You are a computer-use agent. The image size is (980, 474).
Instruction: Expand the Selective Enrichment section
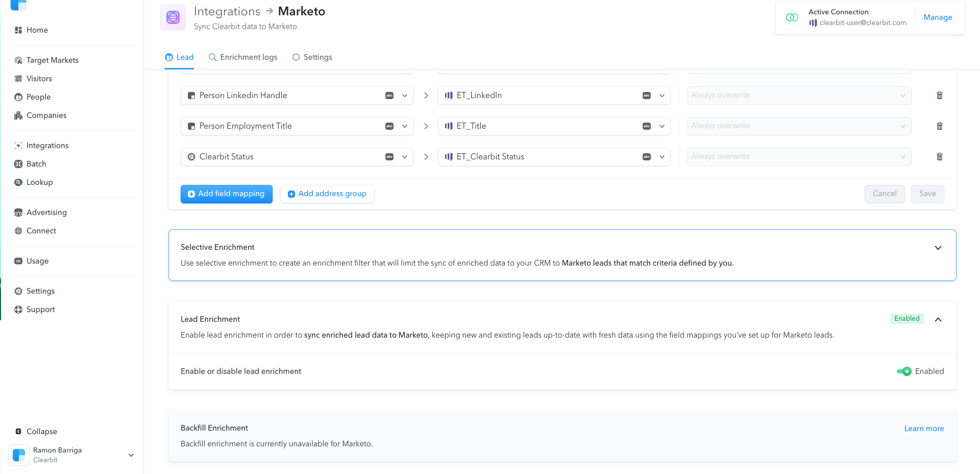point(938,248)
